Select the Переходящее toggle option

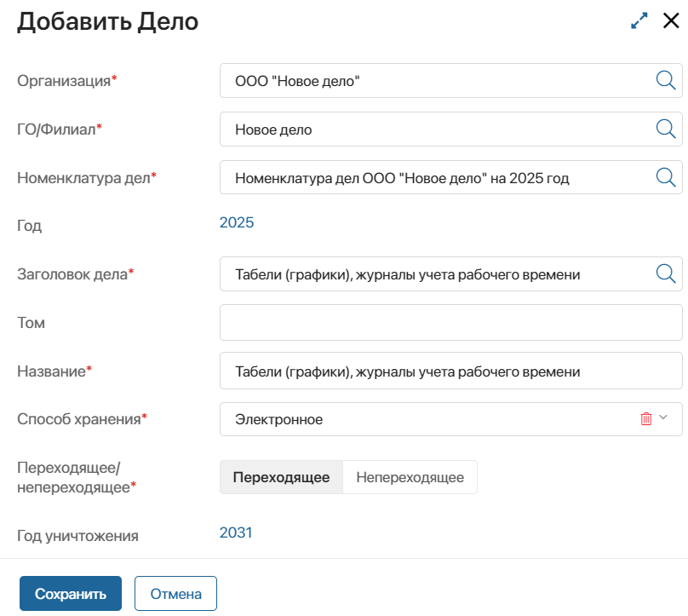pos(281,477)
